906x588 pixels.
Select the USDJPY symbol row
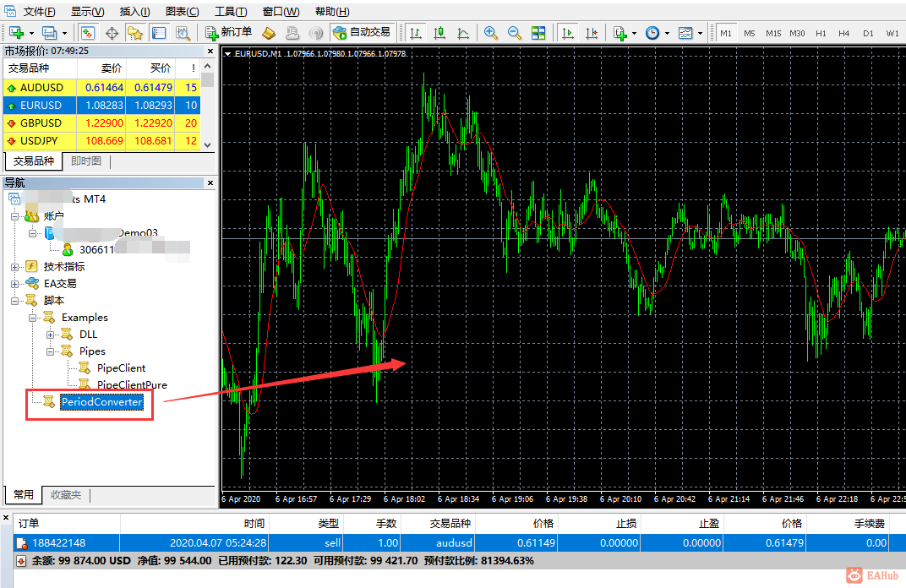pos(101,141)
